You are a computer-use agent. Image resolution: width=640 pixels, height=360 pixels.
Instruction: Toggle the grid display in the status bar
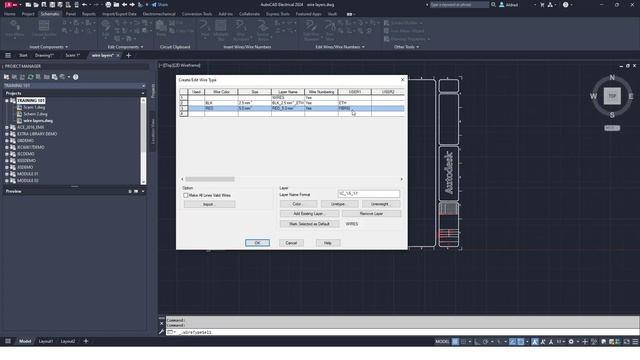coord(455,342)
